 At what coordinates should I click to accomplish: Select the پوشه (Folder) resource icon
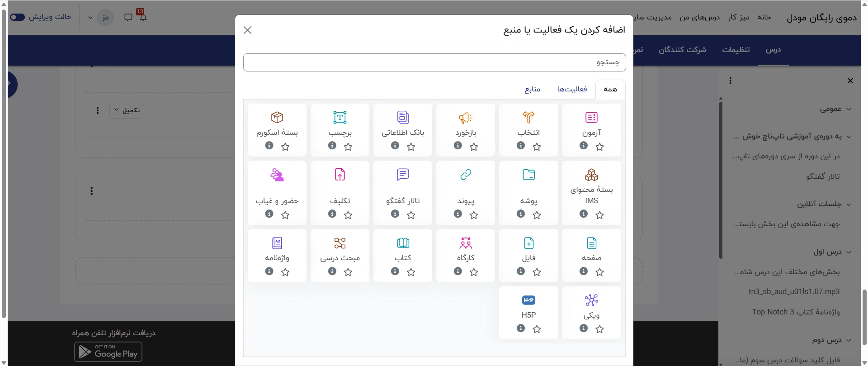tap(528, 175)
